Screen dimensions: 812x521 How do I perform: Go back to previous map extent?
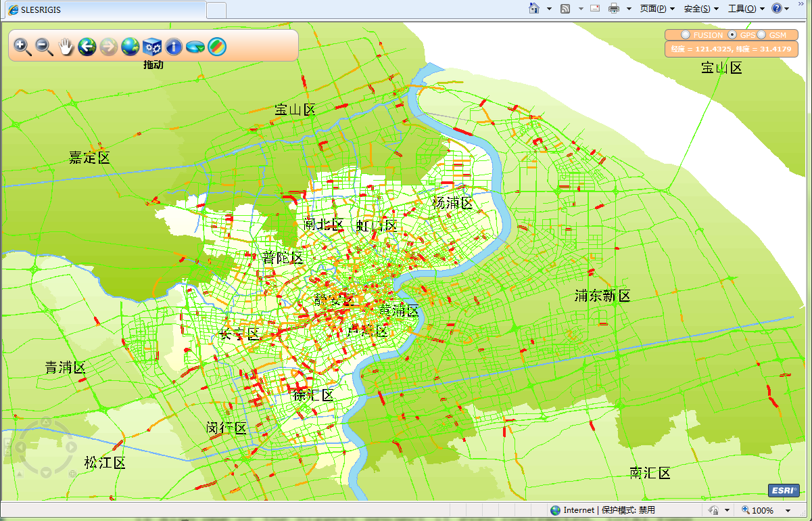point(87,47)
